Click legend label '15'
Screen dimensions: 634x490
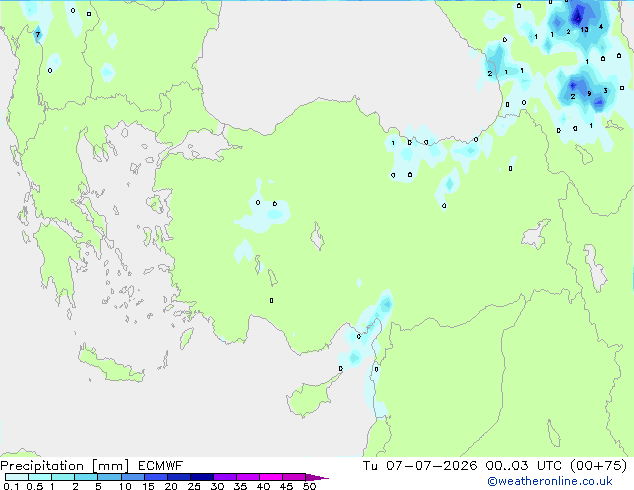click(x=148, y=486)
